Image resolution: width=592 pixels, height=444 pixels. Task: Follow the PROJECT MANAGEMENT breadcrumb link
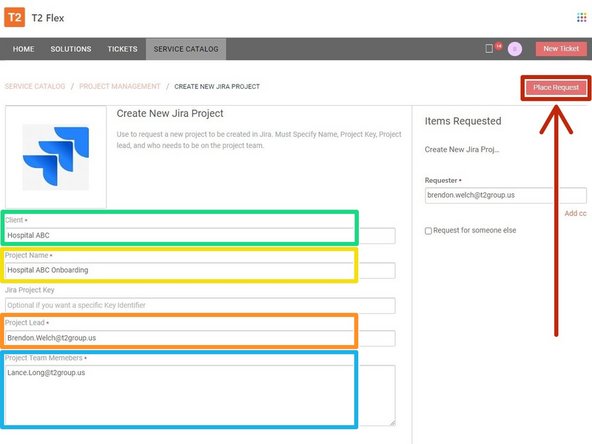coord(120,86)
